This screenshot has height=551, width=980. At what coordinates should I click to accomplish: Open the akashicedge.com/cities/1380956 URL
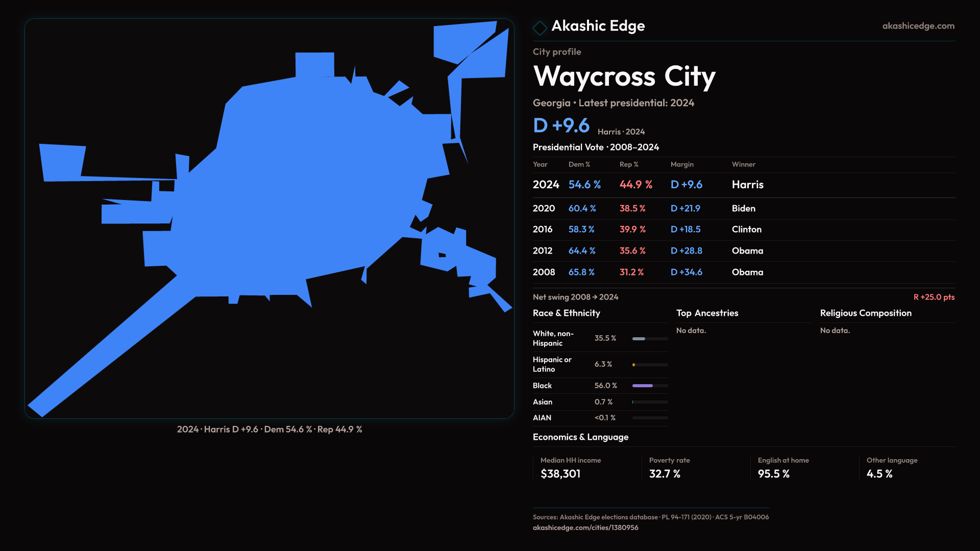pyautogui.click(x=585, y=528)
